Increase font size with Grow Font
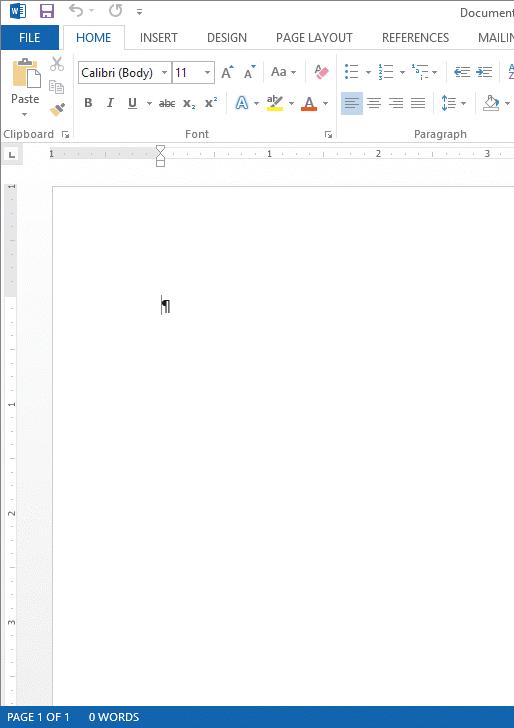 (227, 72)
